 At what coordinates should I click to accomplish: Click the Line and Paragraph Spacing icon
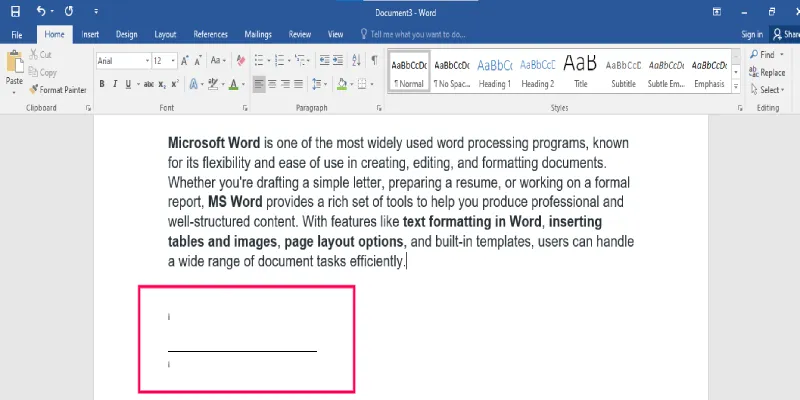pyautogui.click(x=317, y=84)
